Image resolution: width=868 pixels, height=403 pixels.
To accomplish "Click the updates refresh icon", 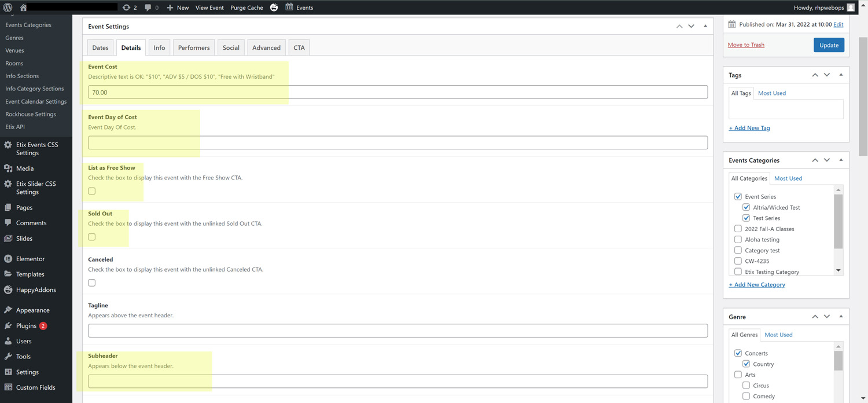I will click(x=127, y=8).
